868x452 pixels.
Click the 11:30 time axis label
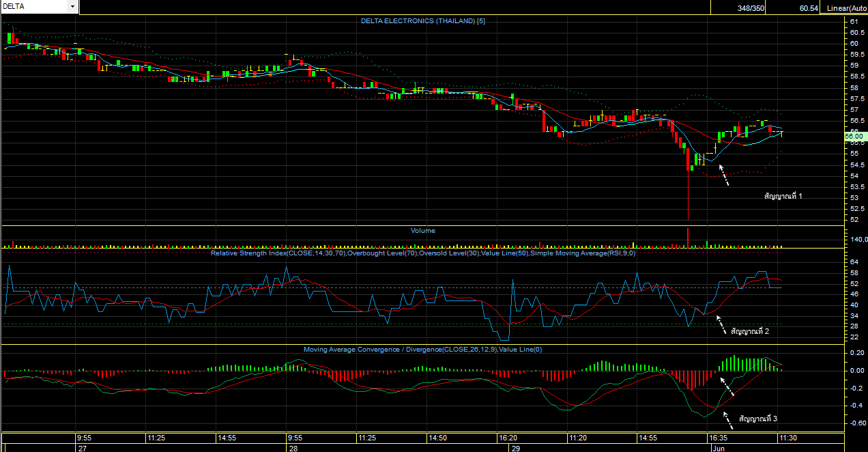pos(788,438)
